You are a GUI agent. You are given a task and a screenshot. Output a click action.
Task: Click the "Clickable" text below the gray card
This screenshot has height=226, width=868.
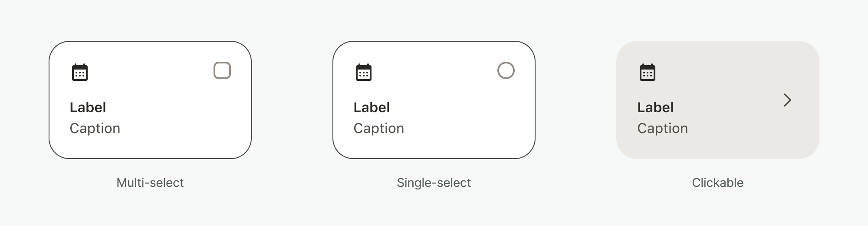pyautogui.click(x=717, y=183)
